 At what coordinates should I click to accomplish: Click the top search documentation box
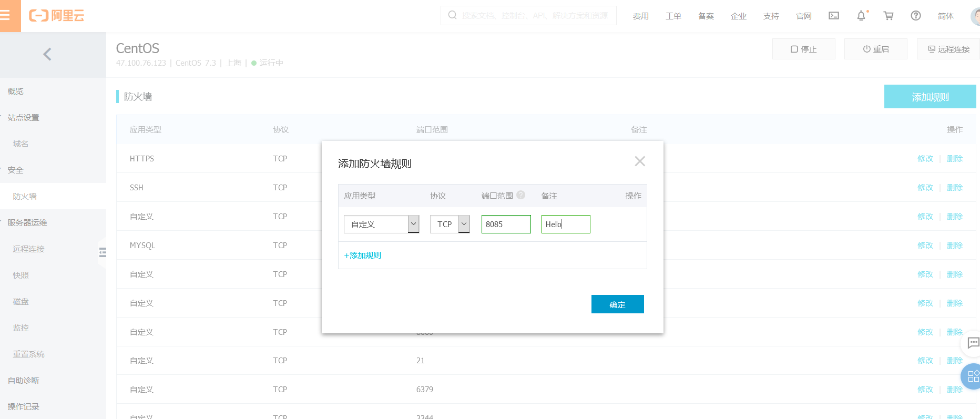[528, 16]
